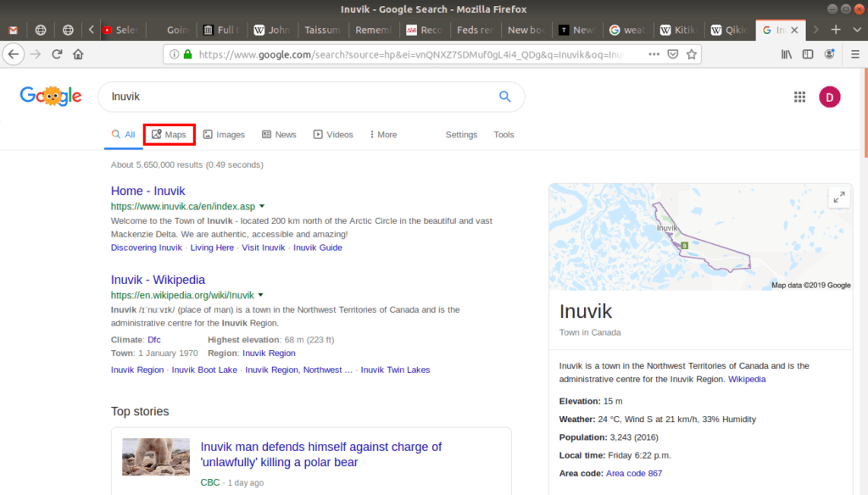
Task: Open Inuvik Region, Northwest ... link
Action: [299, 370]
